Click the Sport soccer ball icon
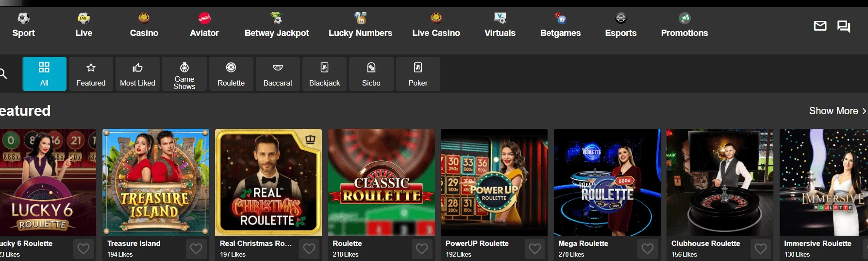The width and height of the screenshot is (868, 261). pos(23,18)
